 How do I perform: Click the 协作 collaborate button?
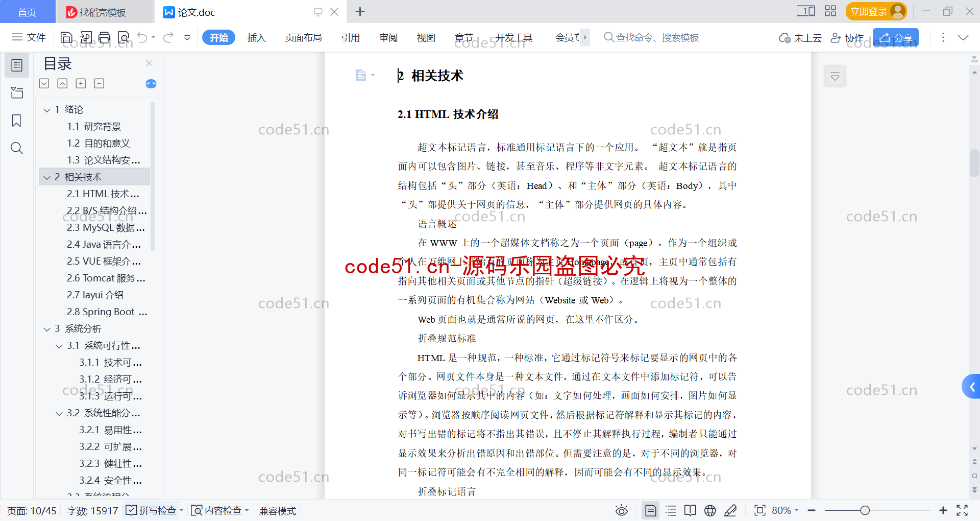pyautogui.click(x=847, y=37)
